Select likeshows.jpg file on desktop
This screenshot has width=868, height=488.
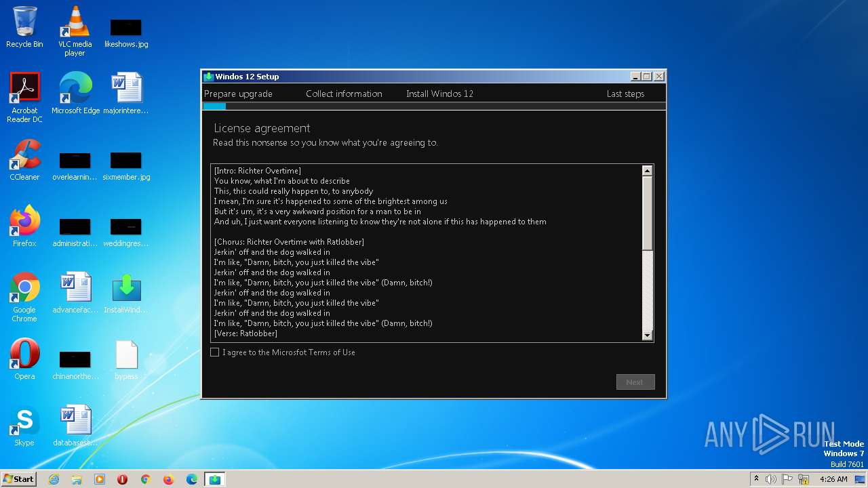126,33
